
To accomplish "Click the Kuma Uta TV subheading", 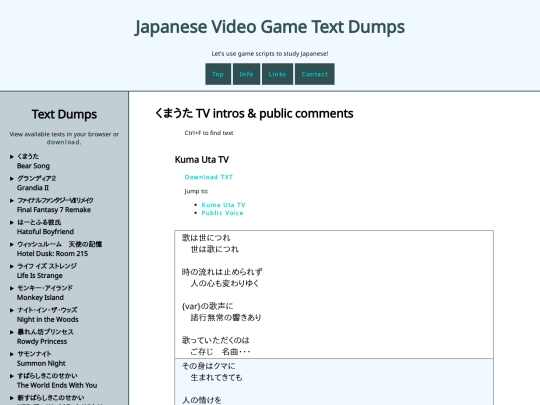I will [202, 160].
